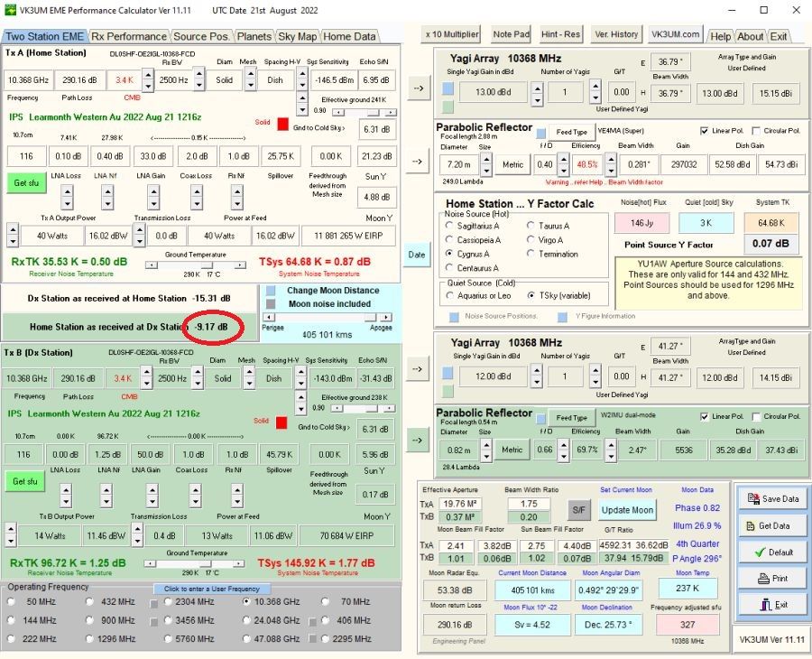Select 24.048 GHz operating frequency
The width and height of the screenshot is (812, 659).
point(246,620)
